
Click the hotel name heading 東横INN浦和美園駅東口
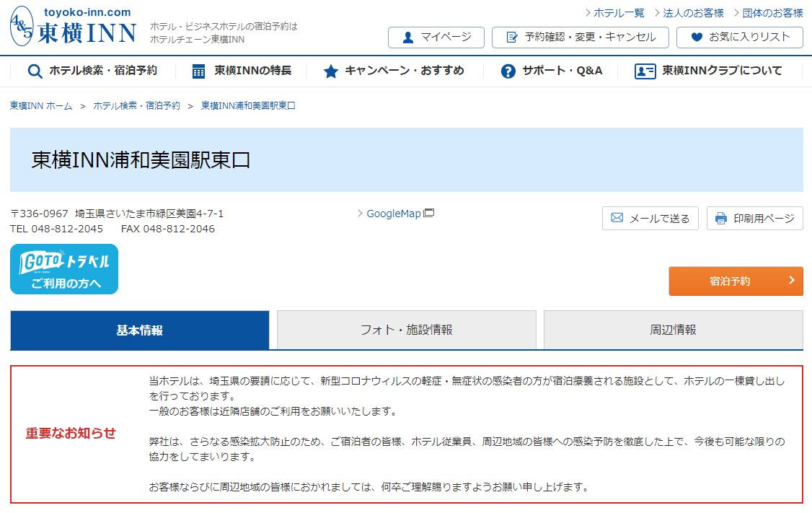[141, 160]
